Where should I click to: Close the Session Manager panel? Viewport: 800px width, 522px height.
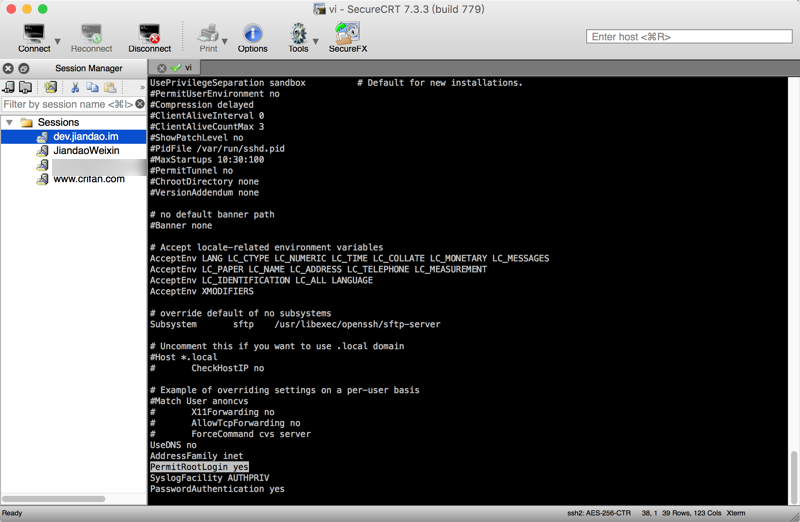pyautogui.click(x=8, y=68)
